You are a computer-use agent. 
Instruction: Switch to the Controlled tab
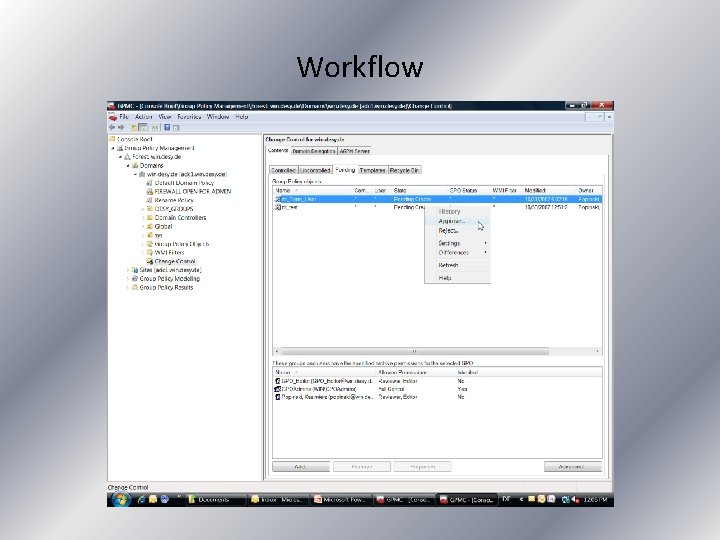point(284,170)
